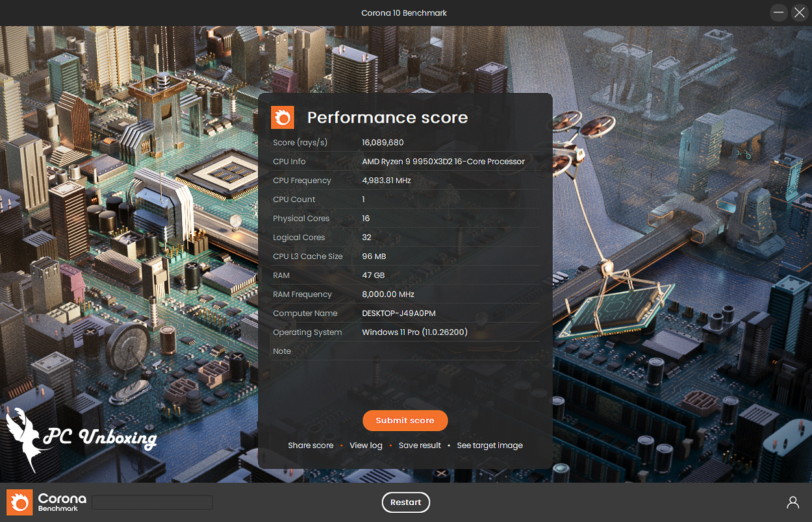Click the RAM Frequency 8,000.00 MHz value
This screenshot has width=812, height=522.
point(388,295)
